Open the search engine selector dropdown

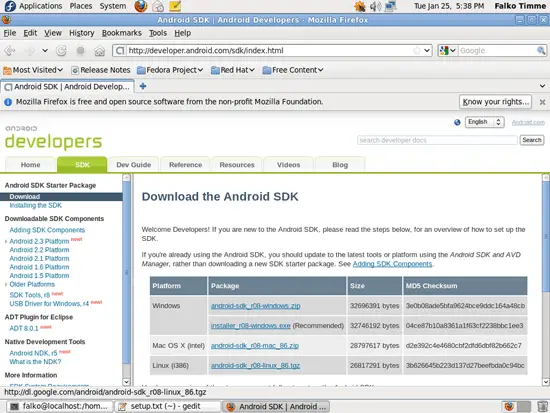click(x=448, y=51)
